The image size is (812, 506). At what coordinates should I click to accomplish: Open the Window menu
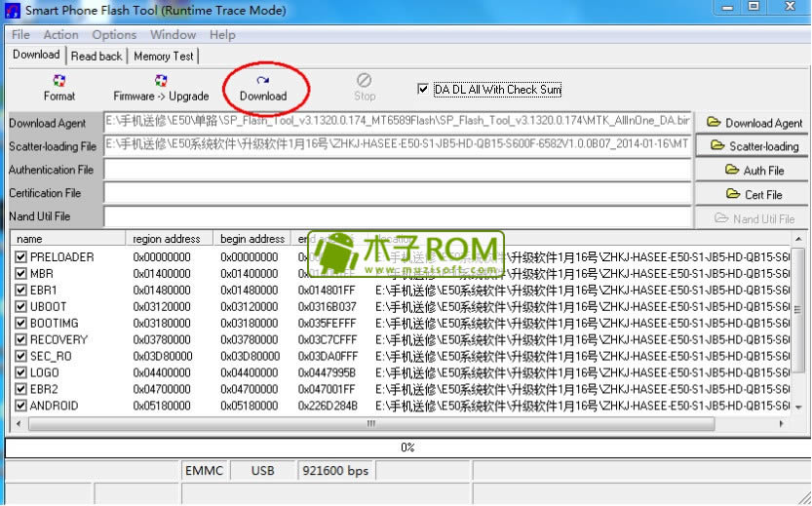point(173,35)
